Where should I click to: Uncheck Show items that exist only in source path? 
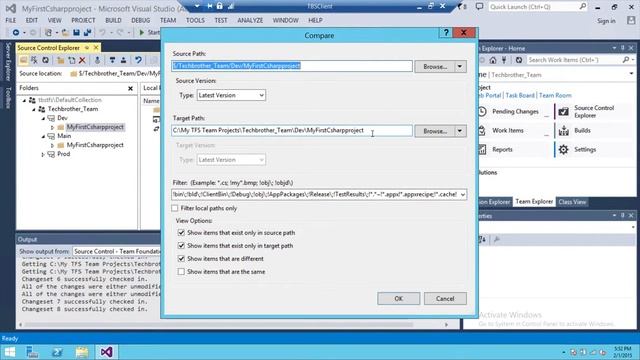[x=181, y=233]
